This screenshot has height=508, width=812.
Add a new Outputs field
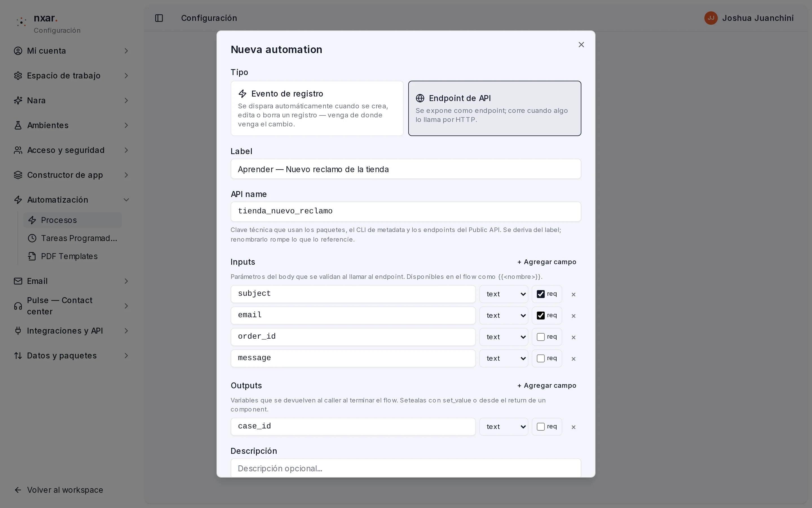tap(547, 386)
